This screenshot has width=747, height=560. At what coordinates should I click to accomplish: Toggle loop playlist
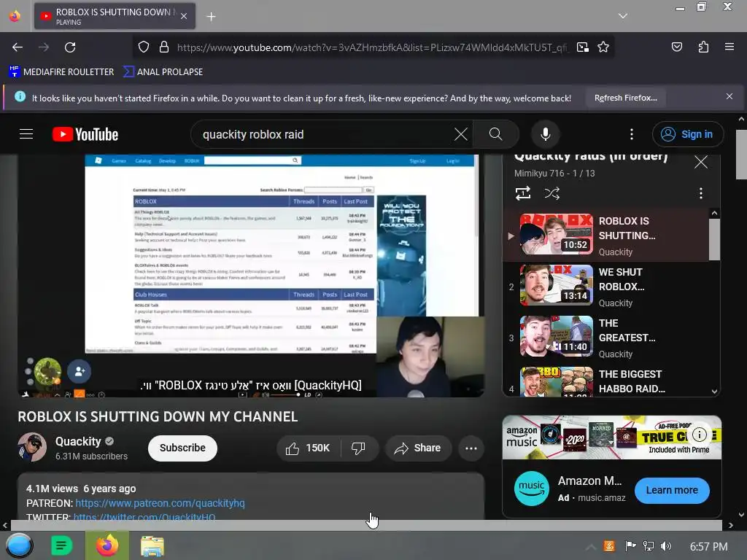click(522, 193)
